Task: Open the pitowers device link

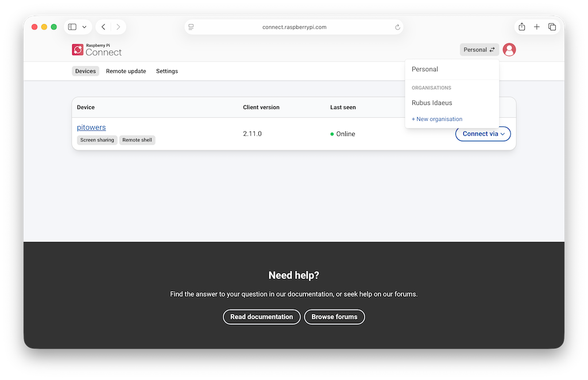Action: pyautogui.click(x=91, y=127)
